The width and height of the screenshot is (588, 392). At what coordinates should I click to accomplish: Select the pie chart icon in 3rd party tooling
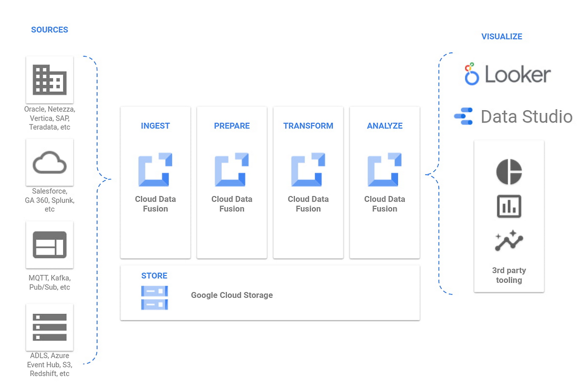tap(509, 172)
